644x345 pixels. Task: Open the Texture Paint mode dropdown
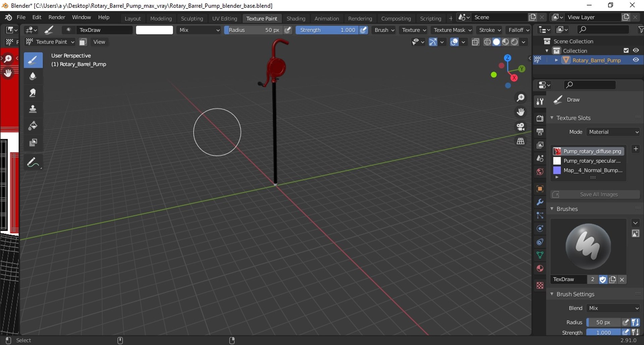click(x=51, y=42)
